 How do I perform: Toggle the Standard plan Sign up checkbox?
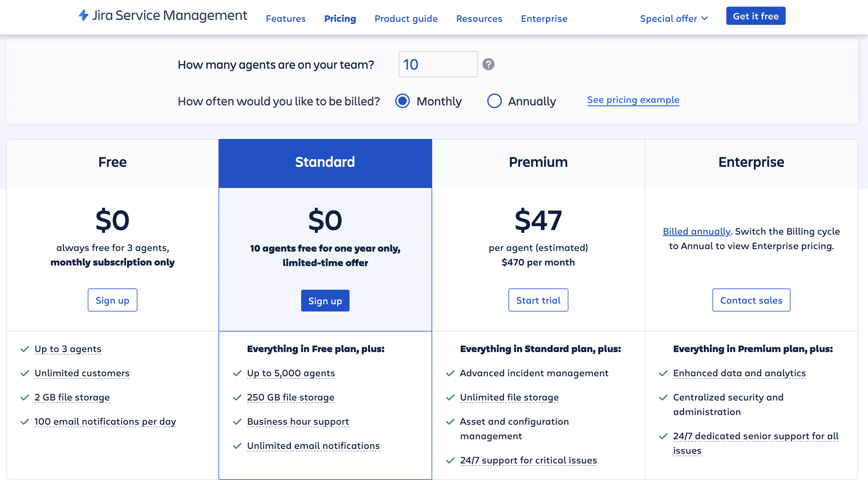coord(325,300)
